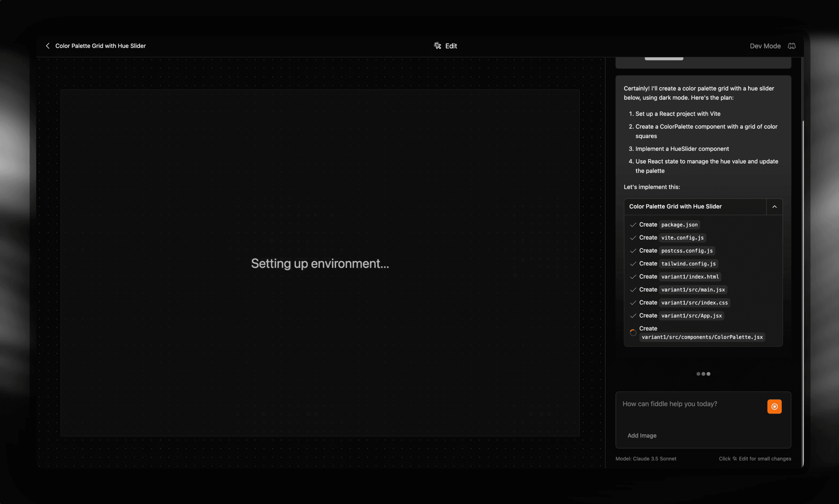This screenshot has height=504, width=839.
Task: Click the checkmark next to postcss.config.js
Action: click(x=633, y=251)
